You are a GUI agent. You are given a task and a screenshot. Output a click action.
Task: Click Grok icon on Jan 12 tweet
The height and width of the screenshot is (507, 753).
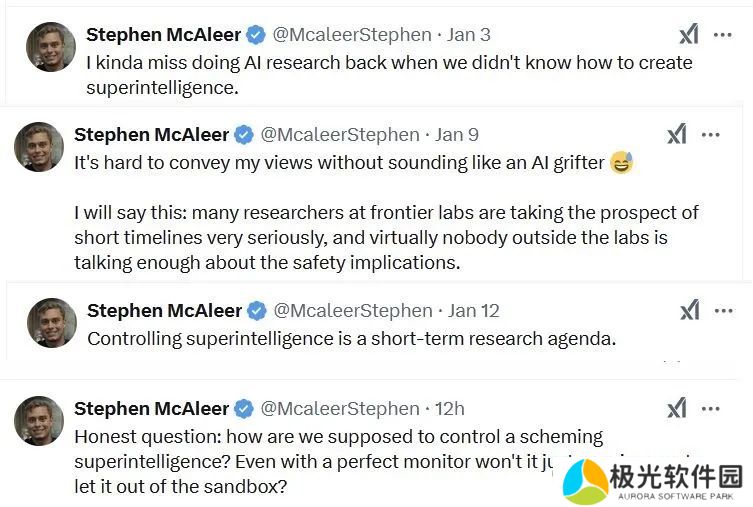(689, 310)
